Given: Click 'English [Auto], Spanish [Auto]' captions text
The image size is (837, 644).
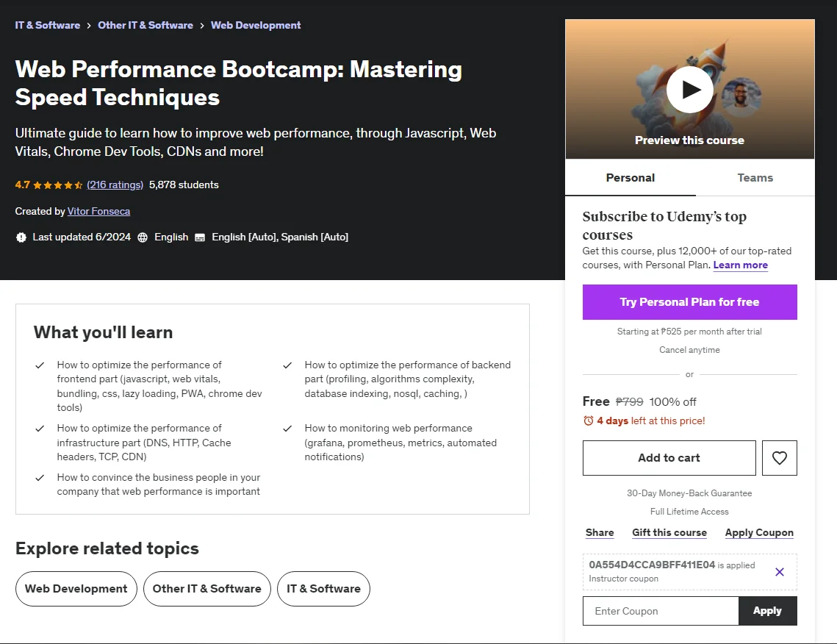Looking at the screenshot, I should (280, 237).
